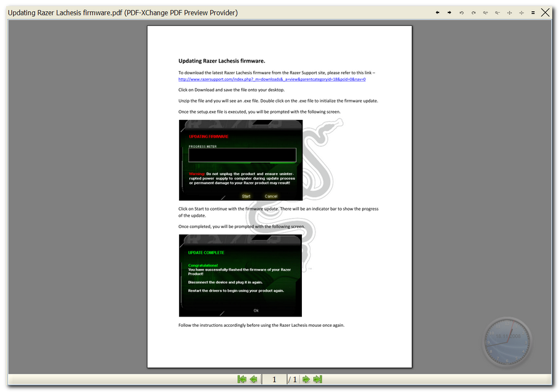Click Cancel in the firmware updater image
The height and width of the screenshot is (392, 559).
pos(271,196)
